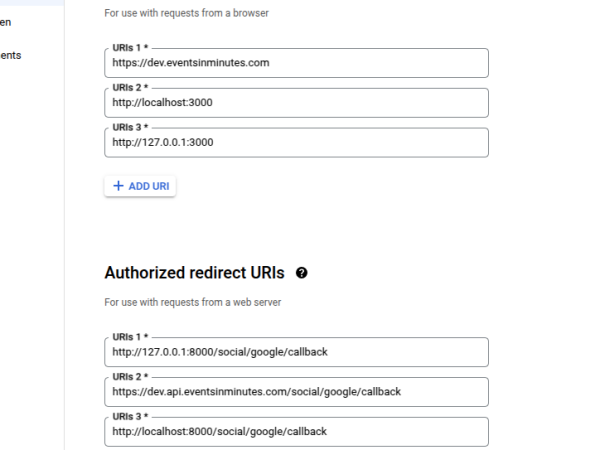
Task: Open help for Authorized redirect URIs
Action: (x=302, y=273)
